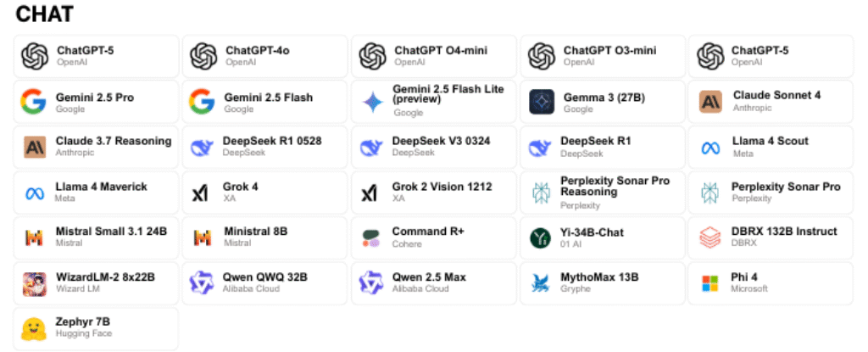Select Perplexity Sonar Pro Reasoning model

pos(602,193)
